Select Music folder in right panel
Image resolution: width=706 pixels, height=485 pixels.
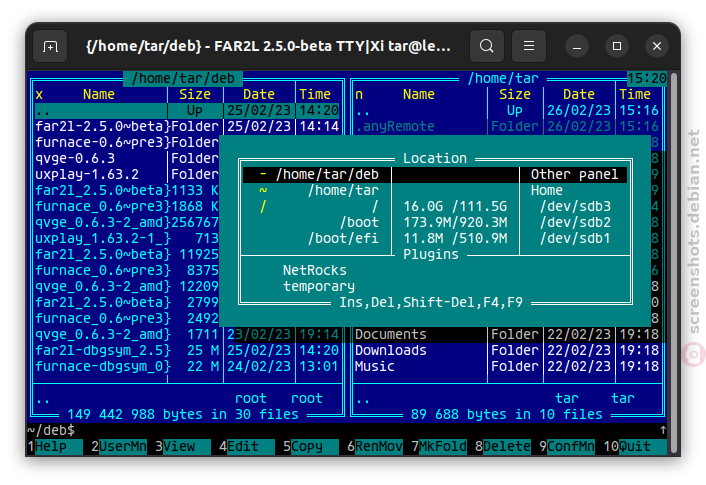click(507, 367)
